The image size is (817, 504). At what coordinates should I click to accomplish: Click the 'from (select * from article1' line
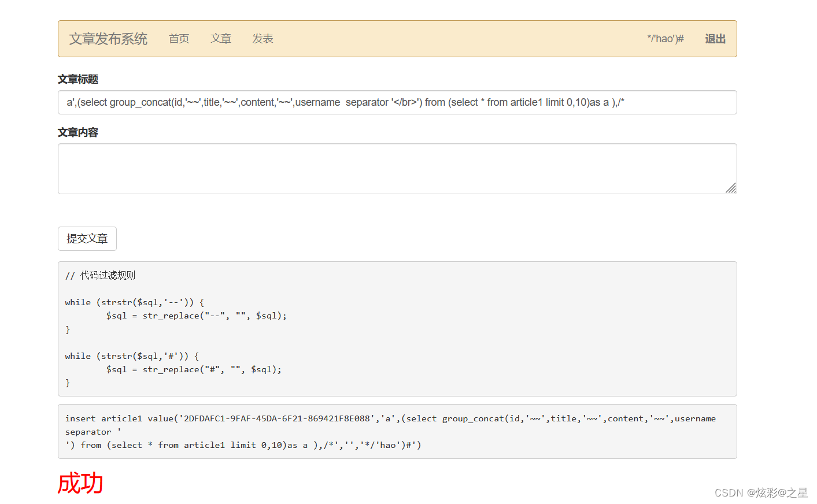(243, 445)
